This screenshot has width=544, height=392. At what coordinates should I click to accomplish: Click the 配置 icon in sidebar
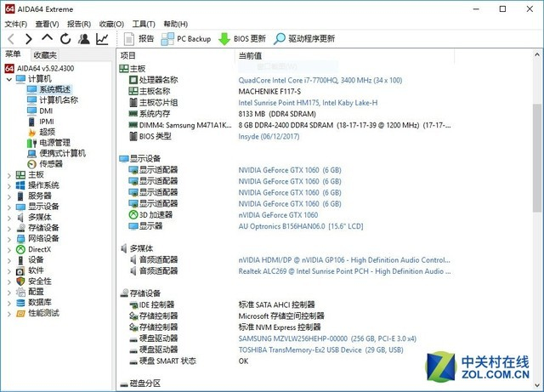tap(20, 292)
